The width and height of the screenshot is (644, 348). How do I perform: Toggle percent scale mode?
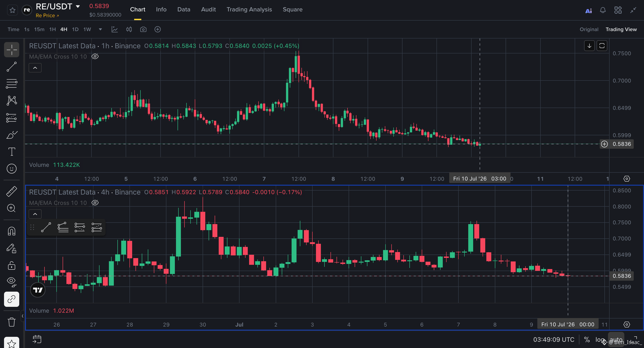pos(587,340)
